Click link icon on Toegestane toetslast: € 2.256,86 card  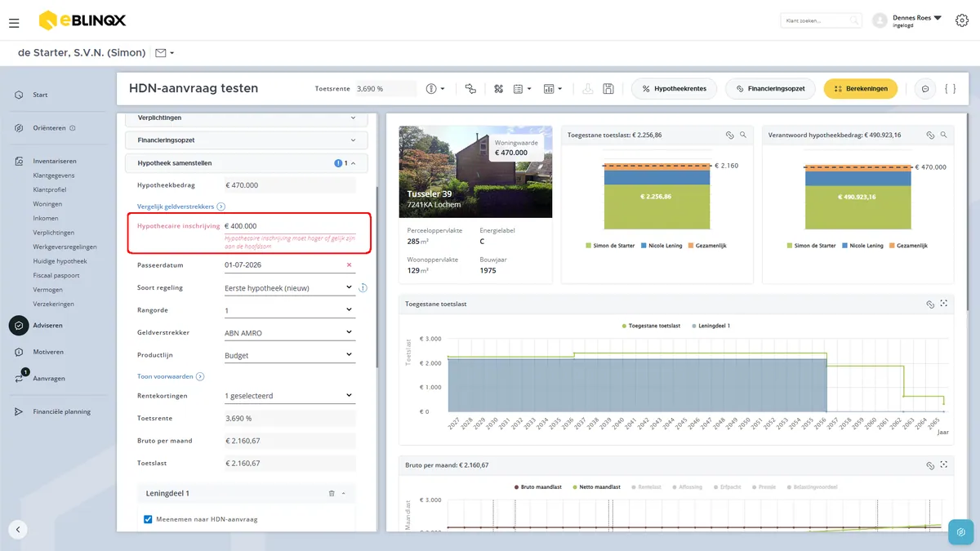[x=729, y=135]
